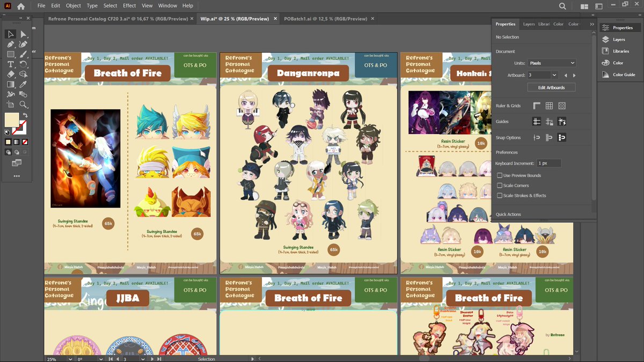Click the Edit Artboards button

552,87
